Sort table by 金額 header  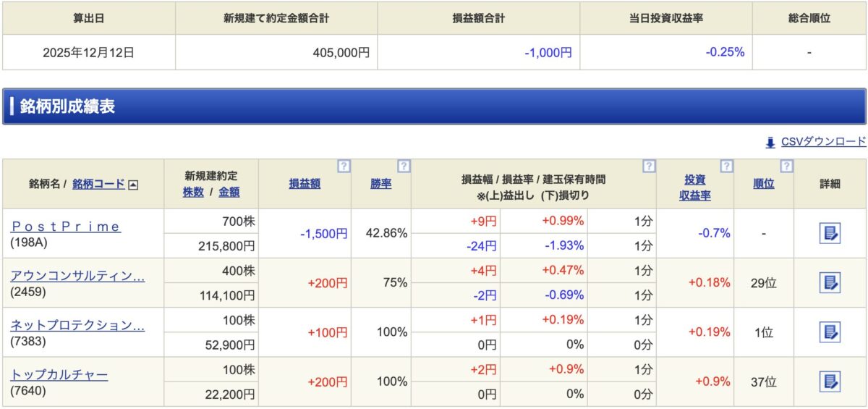click(229, 192)
